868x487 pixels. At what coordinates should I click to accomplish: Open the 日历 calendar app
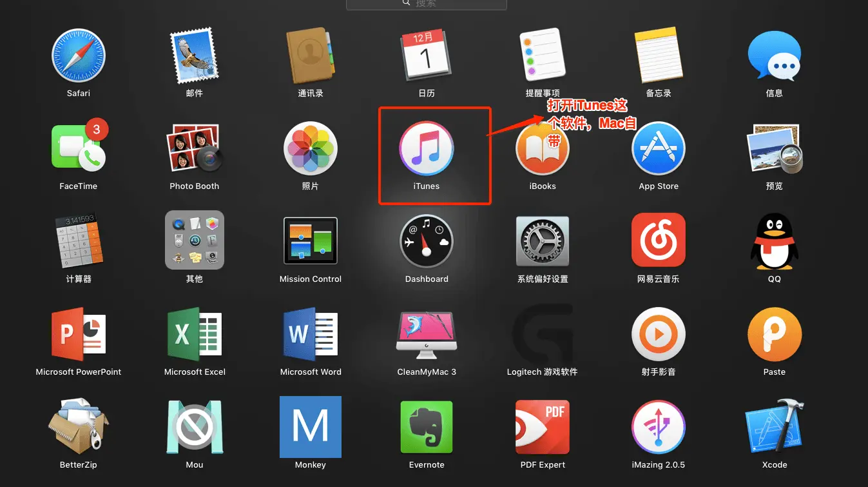coord(427,55)
